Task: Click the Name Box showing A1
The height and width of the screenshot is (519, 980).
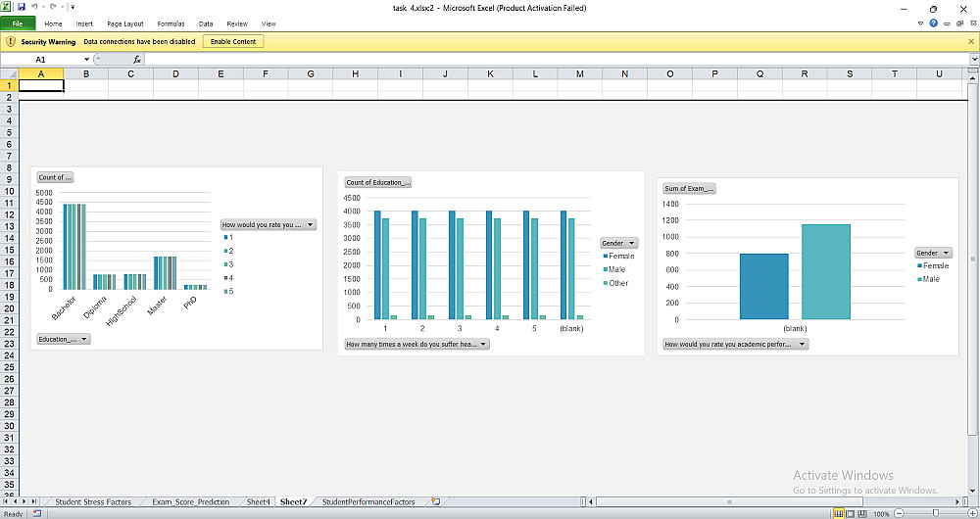Action: [x=40, y=60]
